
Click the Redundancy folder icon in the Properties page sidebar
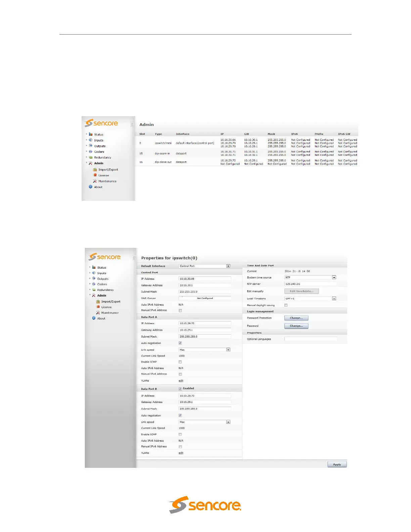click(x=94, y=290)
